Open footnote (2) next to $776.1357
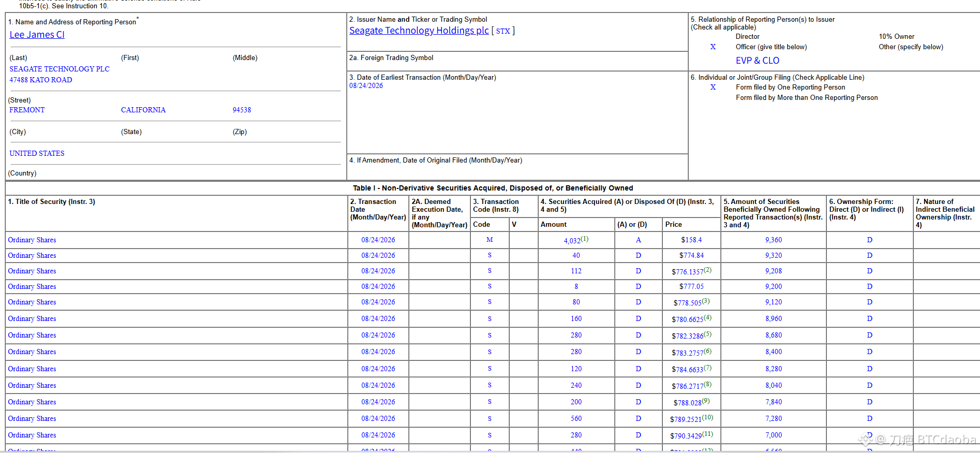The image size is (980, 453). click(708, 270)
